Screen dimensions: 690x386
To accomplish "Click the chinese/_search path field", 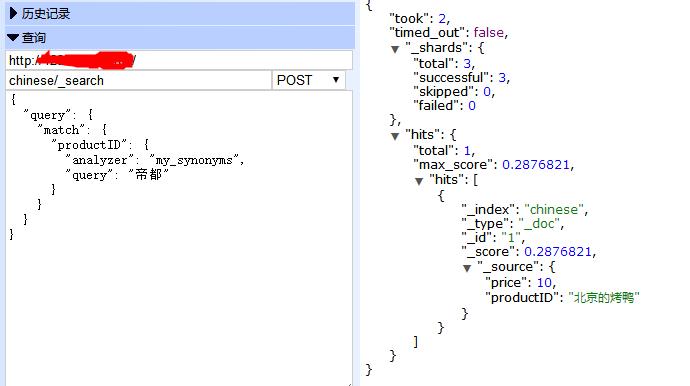I will (139, 81).
